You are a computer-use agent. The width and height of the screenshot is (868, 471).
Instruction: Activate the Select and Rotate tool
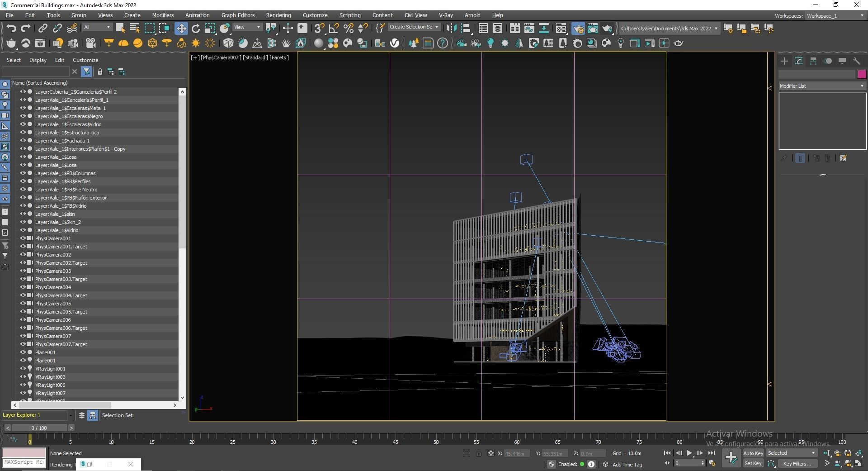tap(195, 28)
